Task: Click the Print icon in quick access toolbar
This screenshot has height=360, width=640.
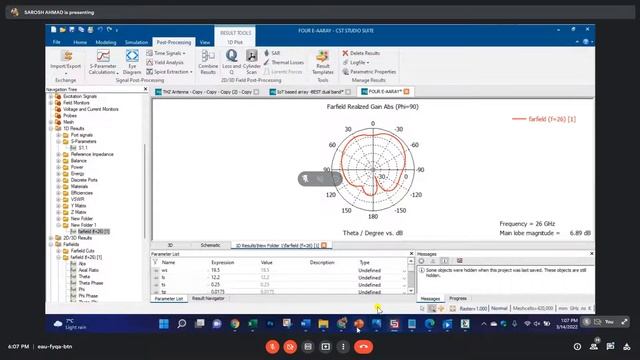Action: pyautogui.click(x=91, y=30)
